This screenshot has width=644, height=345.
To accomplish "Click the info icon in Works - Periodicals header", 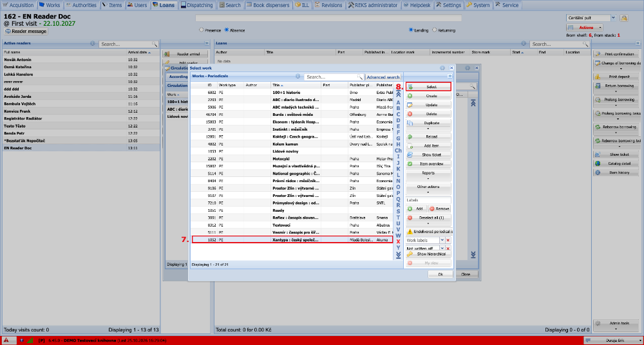I will click(x=298, y=77).
